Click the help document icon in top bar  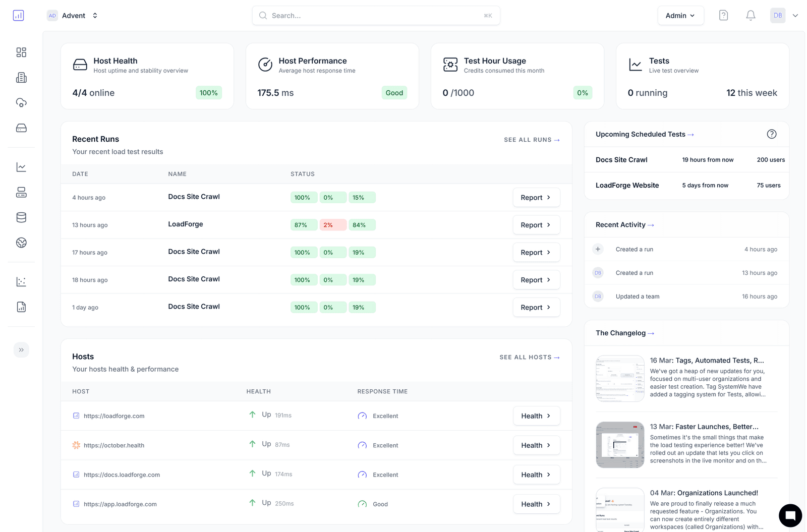pyautogui.click(x=723, y=15)
